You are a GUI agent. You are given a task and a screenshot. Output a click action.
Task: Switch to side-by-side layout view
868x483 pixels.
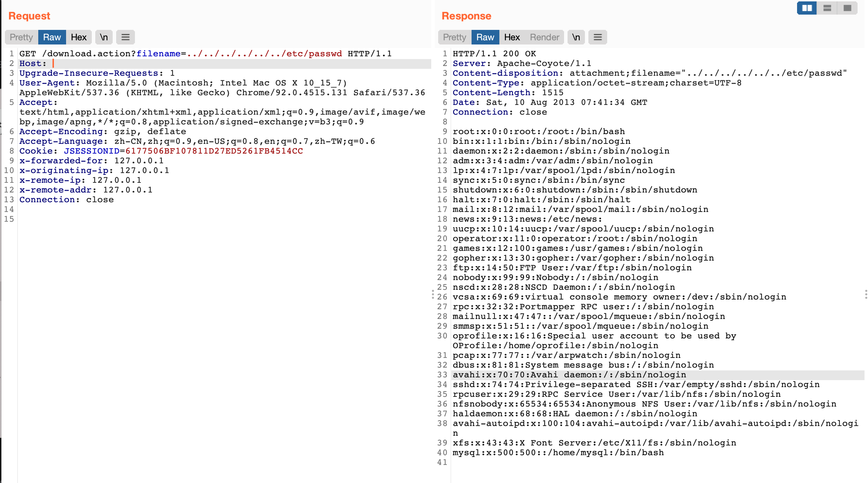(807, 8)
